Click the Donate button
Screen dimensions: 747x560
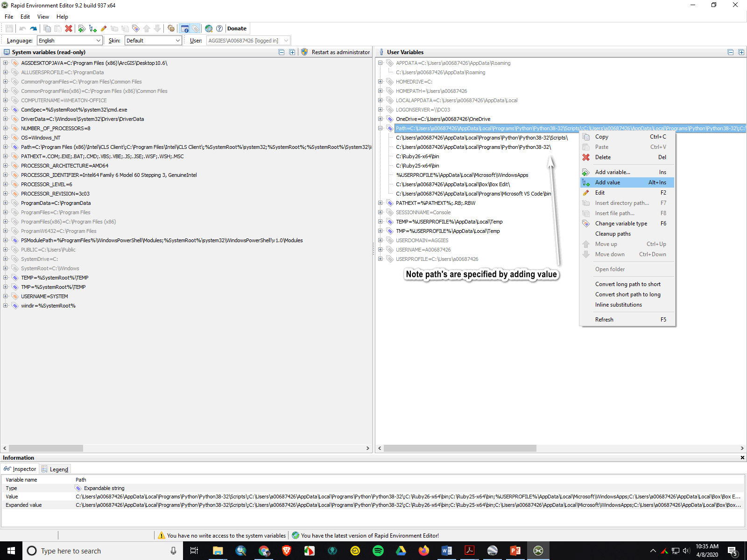(237, 28)
